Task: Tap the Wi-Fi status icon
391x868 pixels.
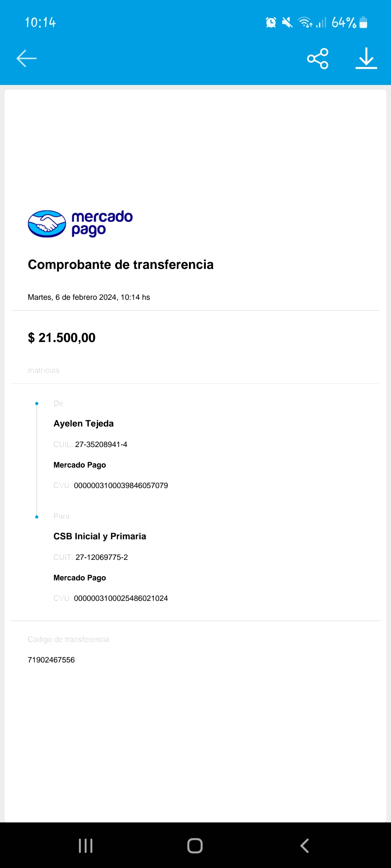Action: coord(305,22)
